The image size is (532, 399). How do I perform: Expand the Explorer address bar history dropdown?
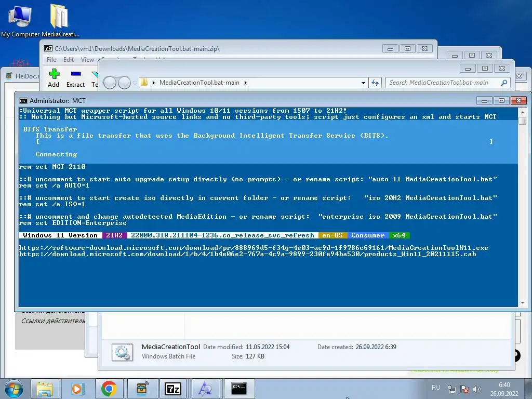[363, 83]
